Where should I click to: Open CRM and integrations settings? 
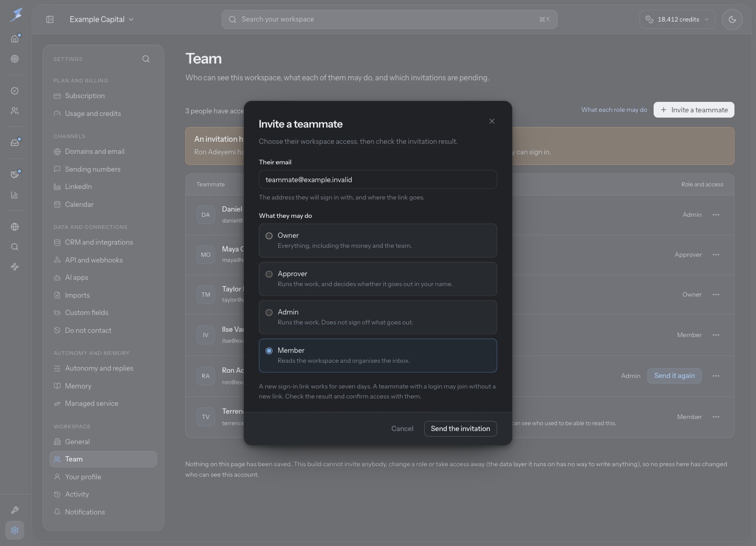pos(103,243)
